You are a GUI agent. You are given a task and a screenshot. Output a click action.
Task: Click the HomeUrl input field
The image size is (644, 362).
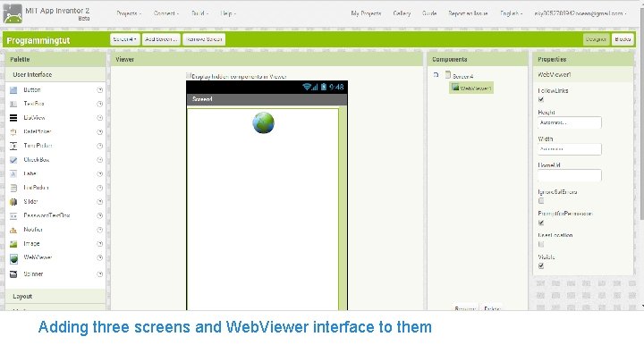click(x=569, y=175)
